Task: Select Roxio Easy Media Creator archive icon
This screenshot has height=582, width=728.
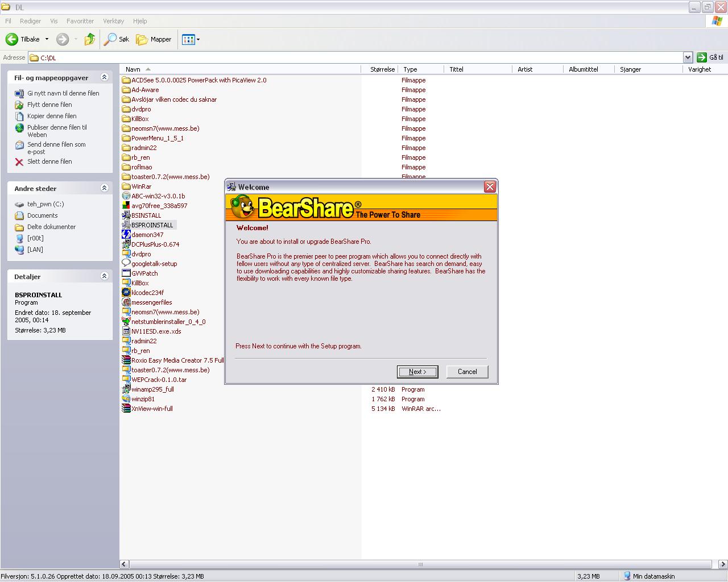Action: pos(126,360)
